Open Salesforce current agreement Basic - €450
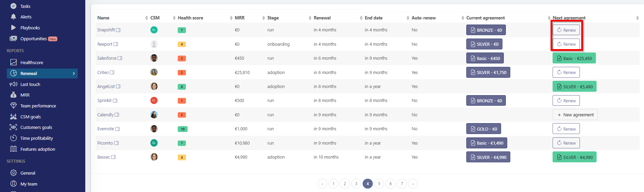Viewport: 644px width, 192px height. (x=485, y=58)
